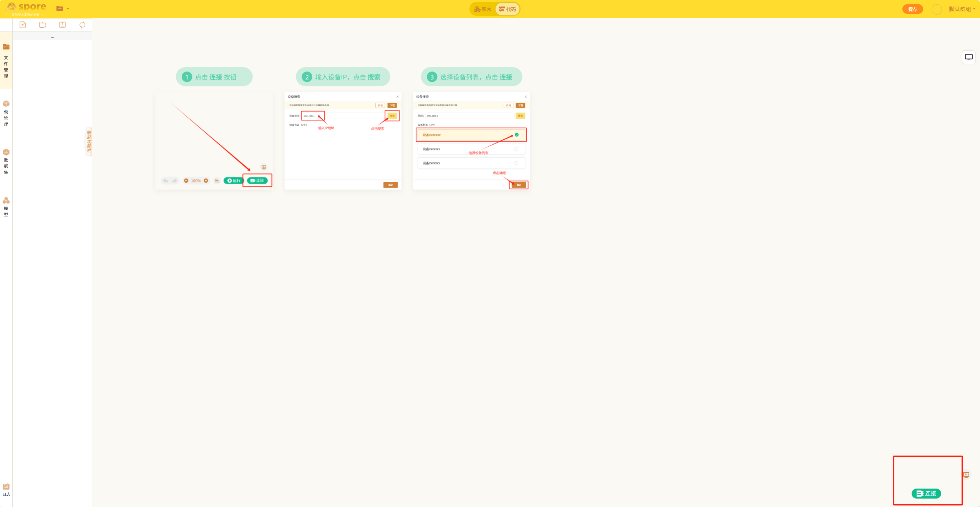Click the refresh file list icon

82,25
